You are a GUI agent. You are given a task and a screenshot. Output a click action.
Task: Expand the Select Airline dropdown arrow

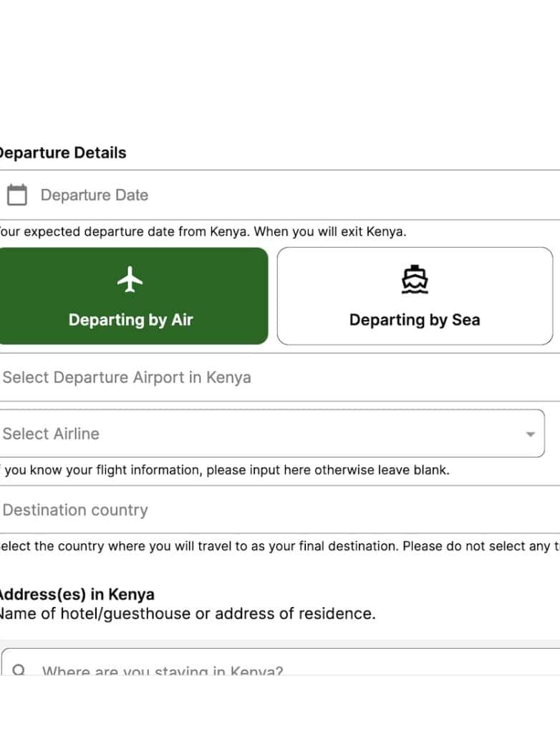pyautogui.click(x=530, y=434)
